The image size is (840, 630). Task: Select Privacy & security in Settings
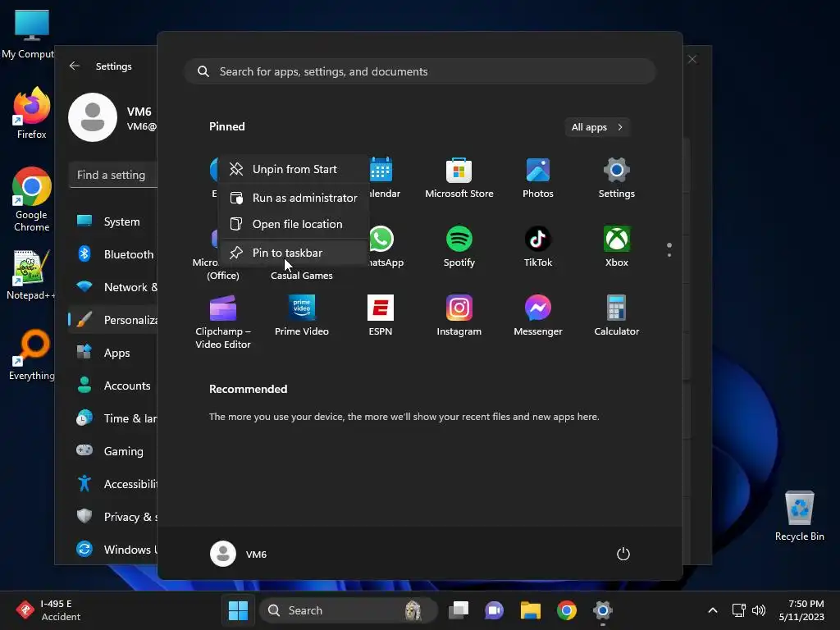(x=113, y=517)
